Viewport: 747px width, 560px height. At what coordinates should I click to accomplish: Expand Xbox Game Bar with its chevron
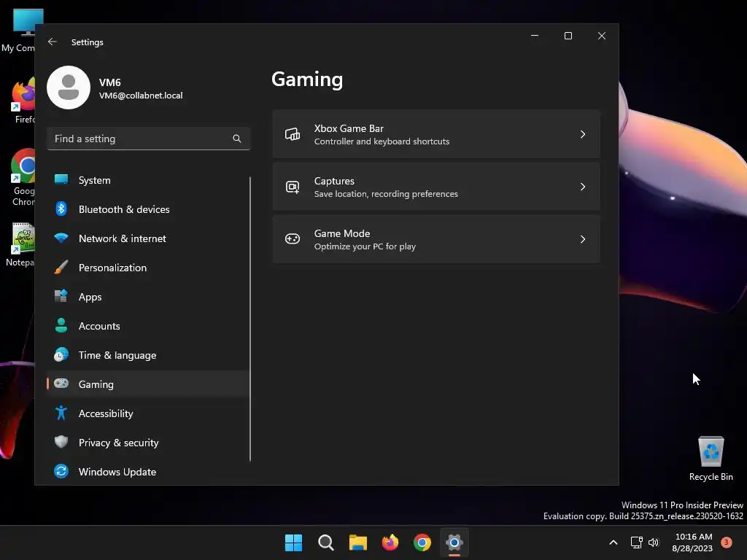(583, 134)
